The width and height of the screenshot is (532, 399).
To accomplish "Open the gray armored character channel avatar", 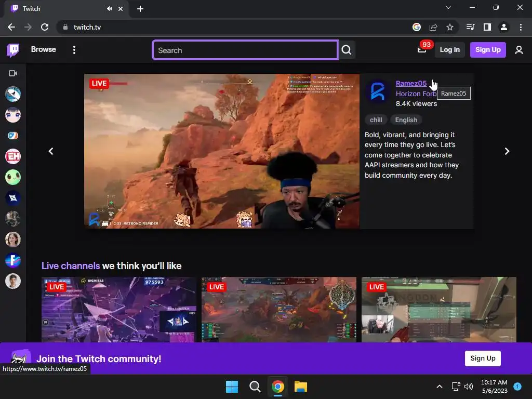I will [13, 219].
